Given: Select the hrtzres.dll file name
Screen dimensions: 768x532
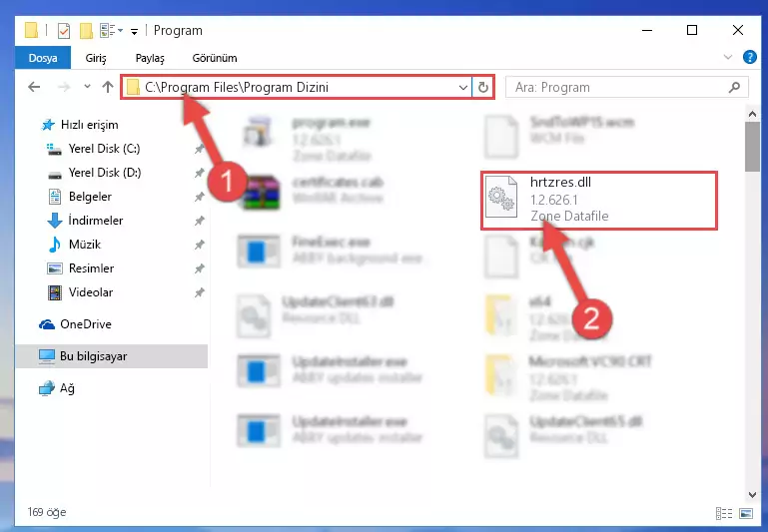Looking at the screenshot, I should [560, 182].
